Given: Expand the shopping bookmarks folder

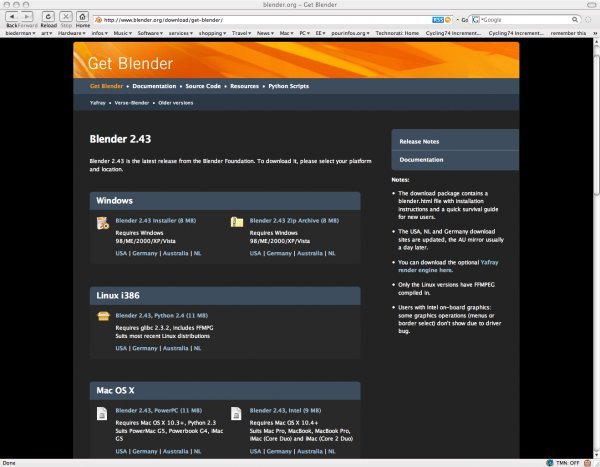Looking at the screenshot, I should (x=212, y=33).
